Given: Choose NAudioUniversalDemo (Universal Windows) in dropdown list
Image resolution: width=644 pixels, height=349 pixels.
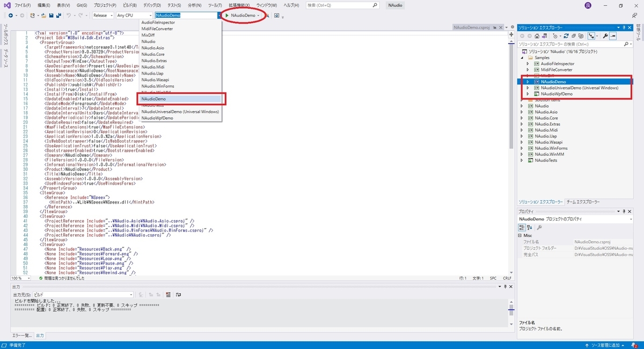Looking at the screenshot, I should click(181, 112).
